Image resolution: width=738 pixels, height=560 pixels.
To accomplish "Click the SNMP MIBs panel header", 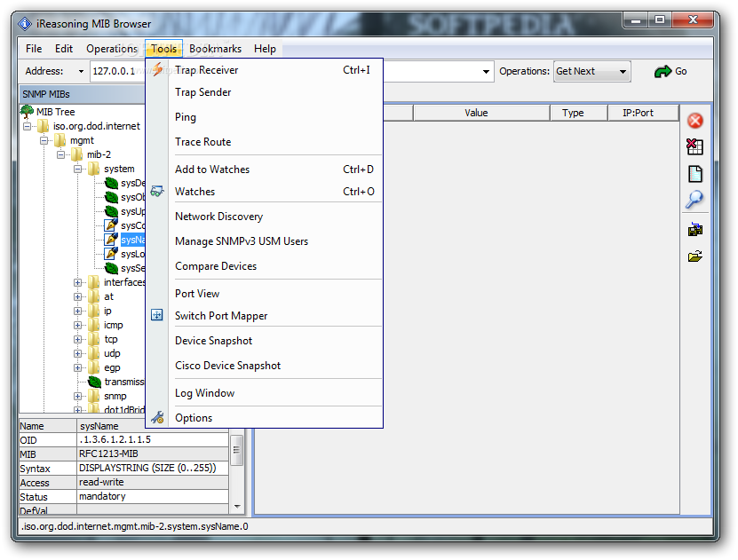I will (83, 94).
